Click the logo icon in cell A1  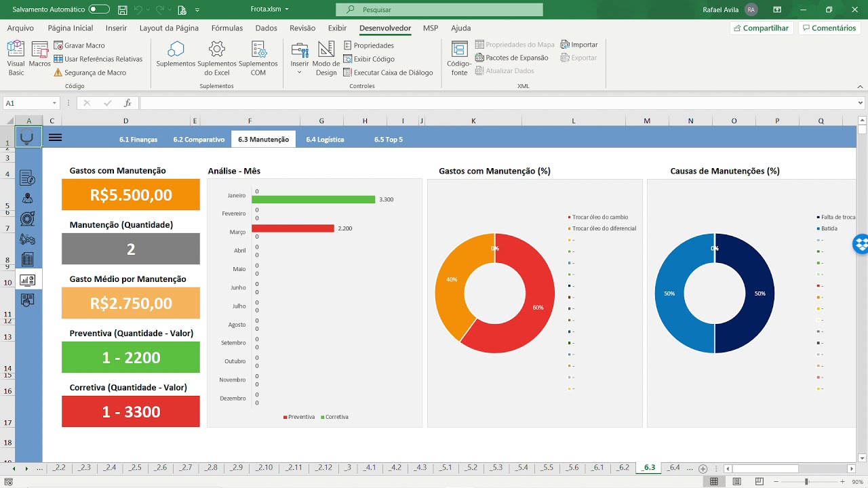(27, 138)
